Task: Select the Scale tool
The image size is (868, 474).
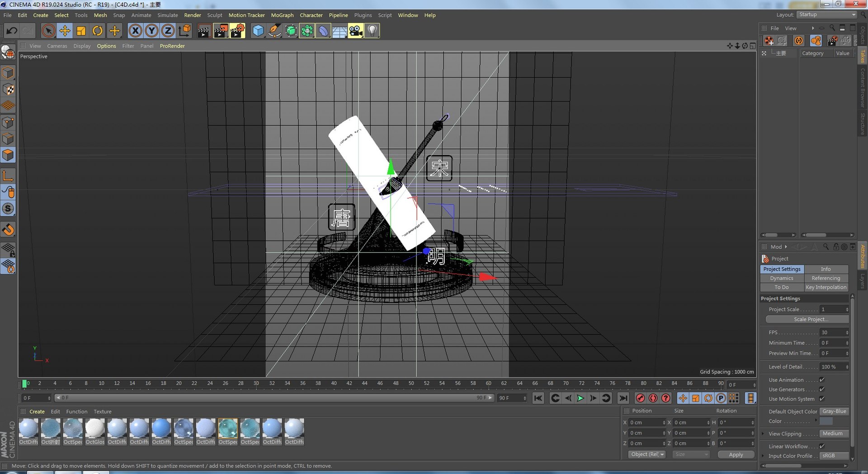Action: click(81, 31)
